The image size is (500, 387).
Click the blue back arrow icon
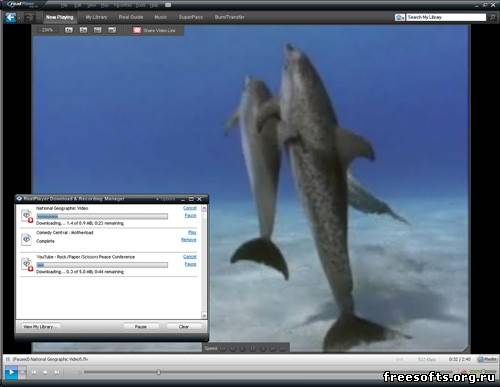10,17
